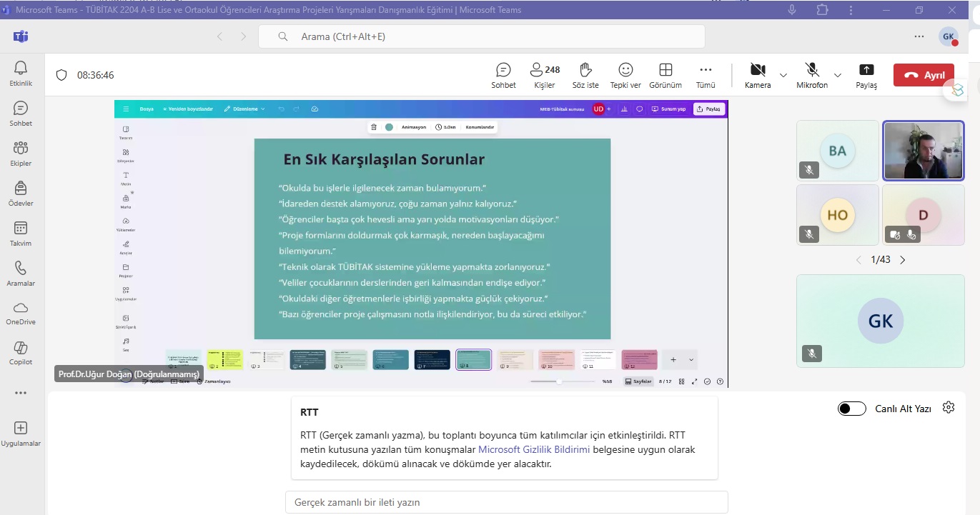Toggle Canlı Alt Yazı switch
The height and width of the screenshot is (515, 980).
click(x=851, y=409)
